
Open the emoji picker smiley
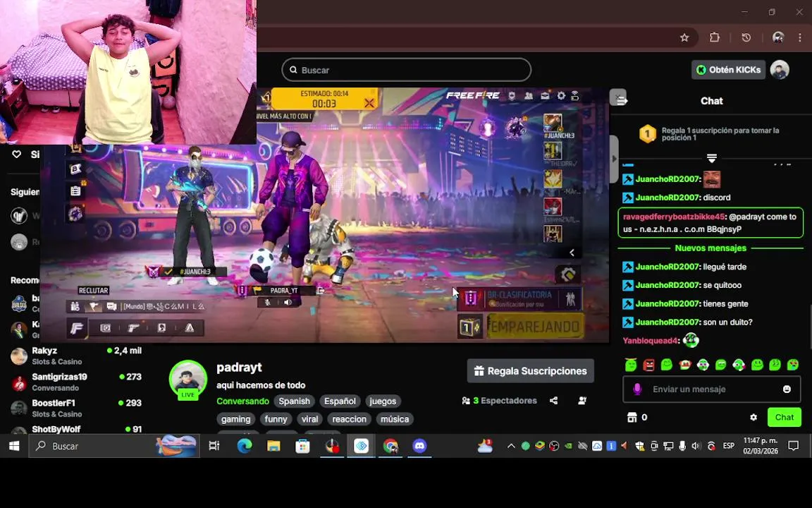[787, 389]
